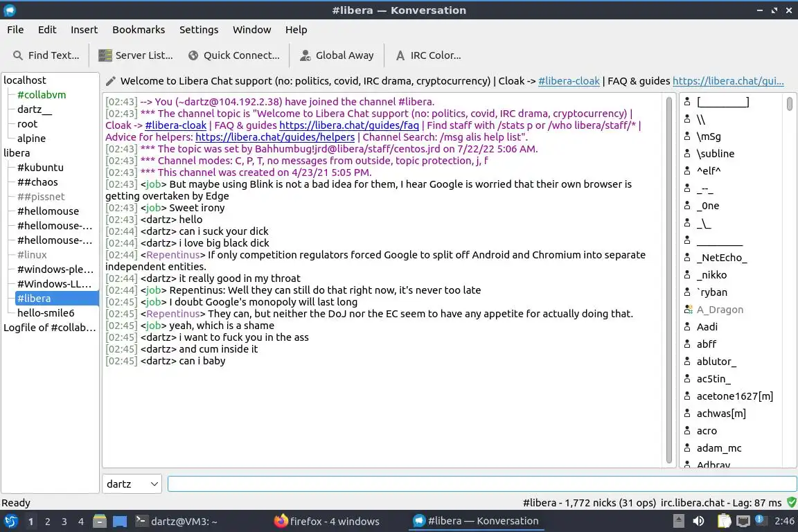Image resolution: width=798 pixels, height=532 pixels.
Task: Switch to the #linux channel
Action: [x=32, y=254]
